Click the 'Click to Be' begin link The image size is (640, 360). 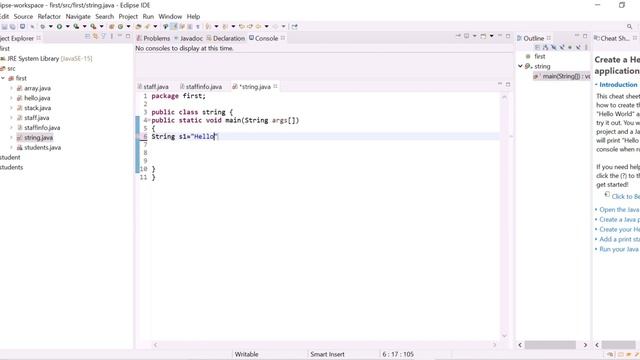pos(625,196)
